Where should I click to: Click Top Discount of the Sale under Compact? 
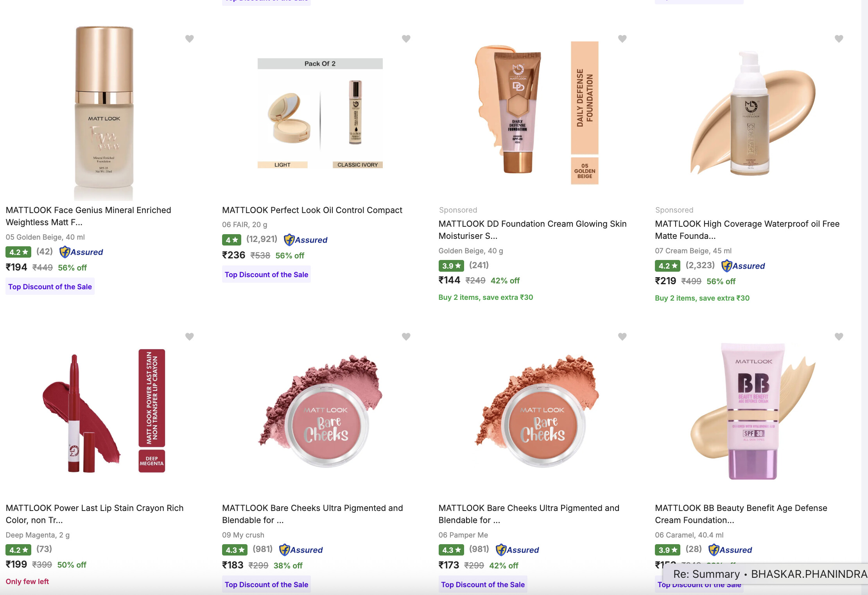tap(266, 275)
